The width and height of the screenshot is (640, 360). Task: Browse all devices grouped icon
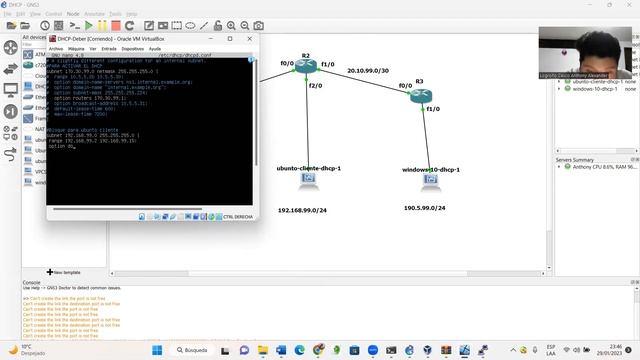coord(11,133)
